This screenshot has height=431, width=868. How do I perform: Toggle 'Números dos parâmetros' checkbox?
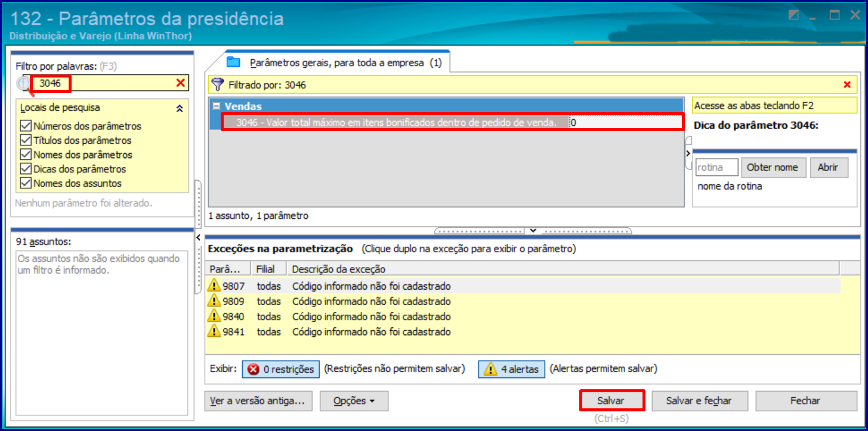[x=26, y=126]
